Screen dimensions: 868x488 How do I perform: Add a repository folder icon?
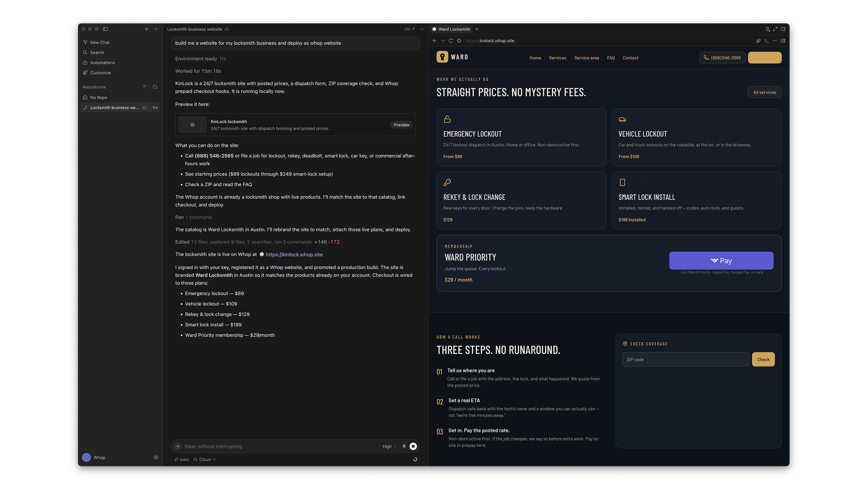[x=155, y=87]
